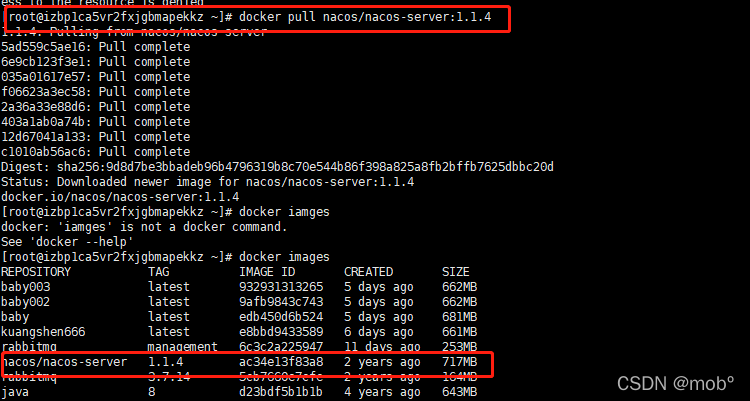Click image ID '932931313265'

tap(281, 287)
